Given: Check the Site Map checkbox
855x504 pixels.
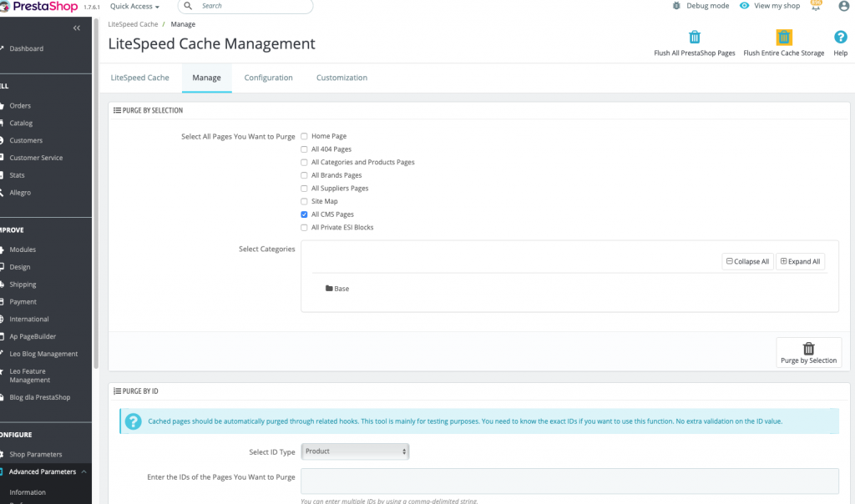Looking at the screenshot, I should tap(304, 202).
